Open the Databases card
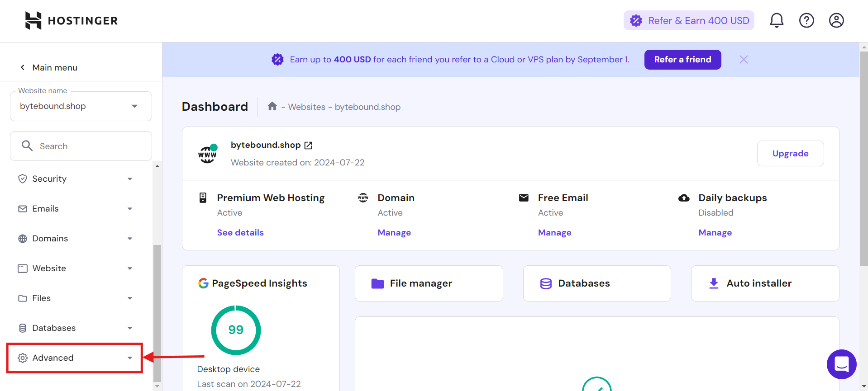The width and height of the screenshot is (868, 391). pyautogui.click(x=597, y=283)
